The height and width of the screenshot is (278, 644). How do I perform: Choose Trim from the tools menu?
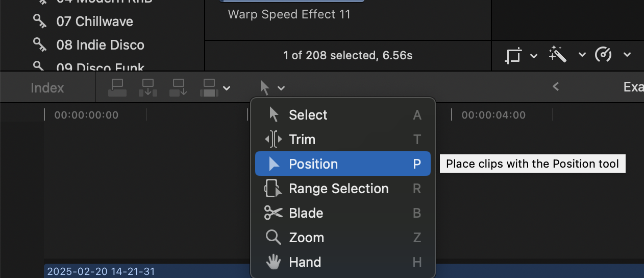click(302, 140)
